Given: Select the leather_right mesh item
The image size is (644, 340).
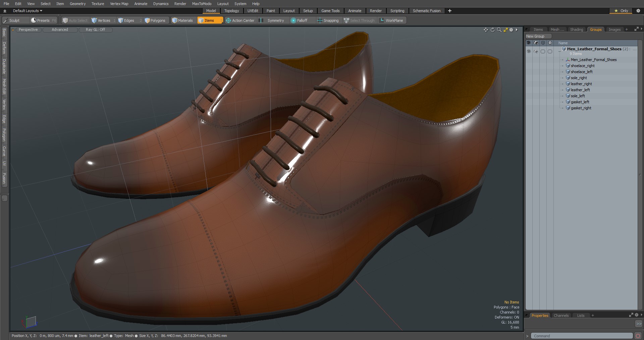Looking at the screenshot, I should pos(581,84).
